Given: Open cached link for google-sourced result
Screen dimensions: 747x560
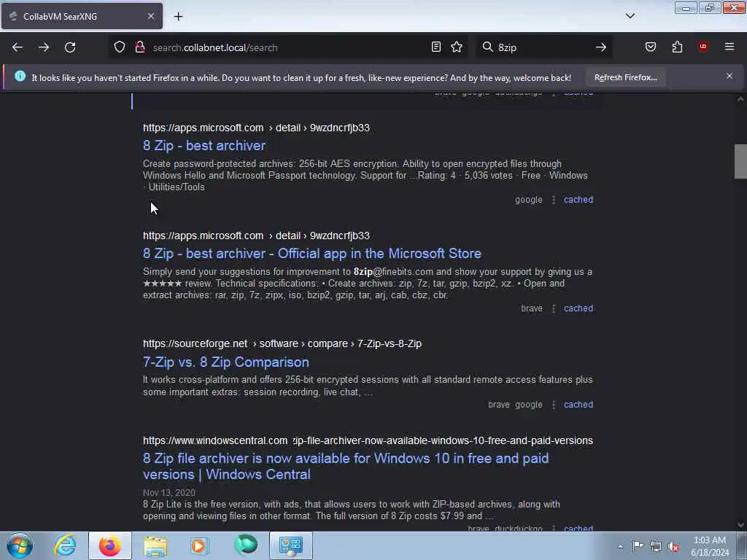Looking at the screenshot, I should click(x=578, y=200).
